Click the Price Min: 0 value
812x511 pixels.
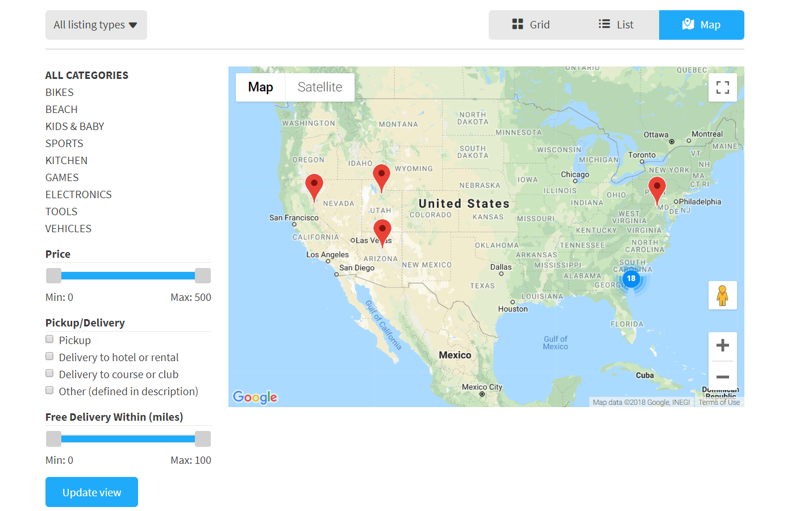pyautogui.click(x=59, y=298)
